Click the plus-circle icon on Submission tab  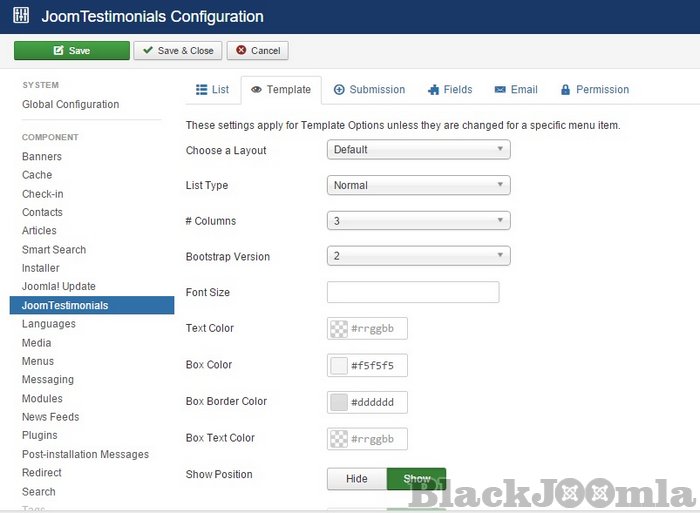(339, 90)
